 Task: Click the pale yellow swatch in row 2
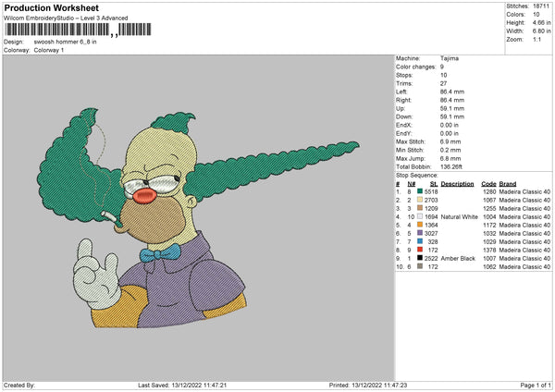pyautogui.click(x=420, y=200)
